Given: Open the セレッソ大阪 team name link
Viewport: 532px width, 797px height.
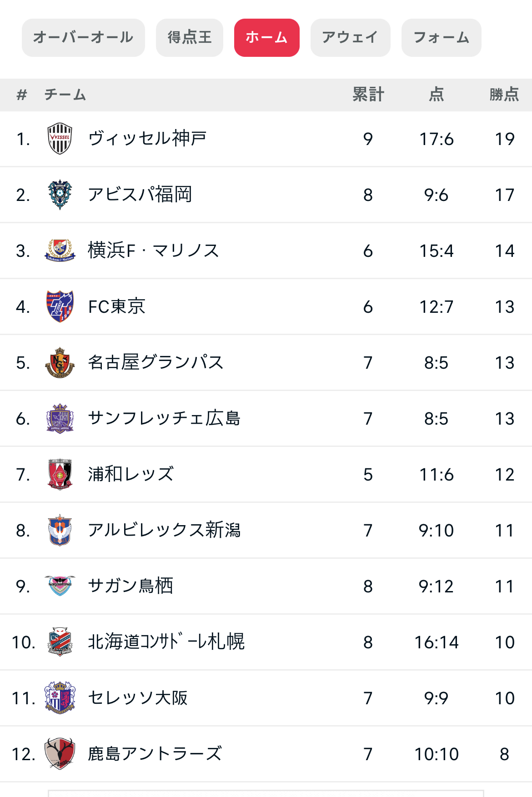Looking at the screenshot, I should [138, 698].
